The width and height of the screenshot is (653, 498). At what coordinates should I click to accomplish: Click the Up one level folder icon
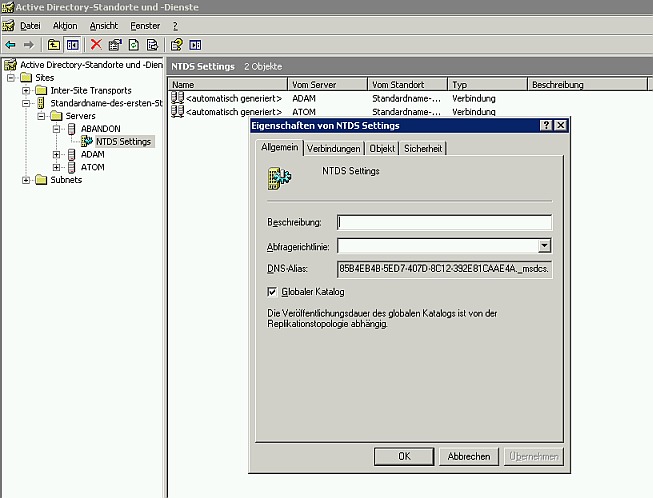pos(54,45)
